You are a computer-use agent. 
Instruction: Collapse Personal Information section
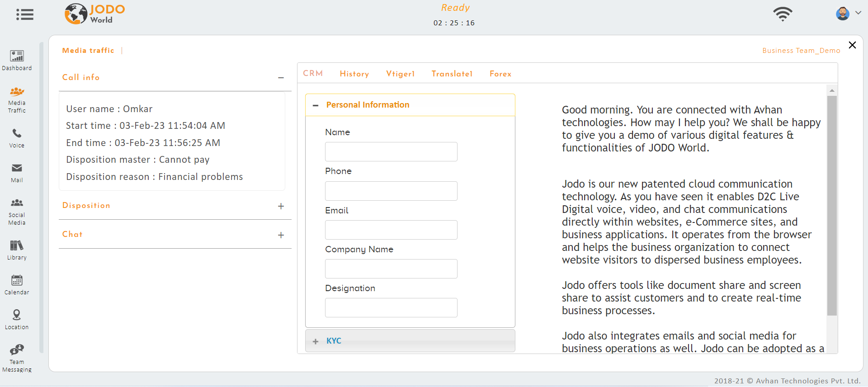(x=316, y=105)
